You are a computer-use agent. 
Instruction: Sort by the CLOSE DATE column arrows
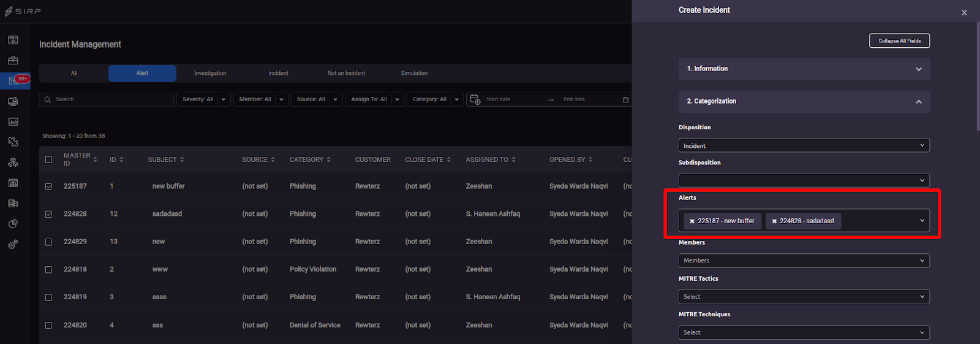(448, 159)
